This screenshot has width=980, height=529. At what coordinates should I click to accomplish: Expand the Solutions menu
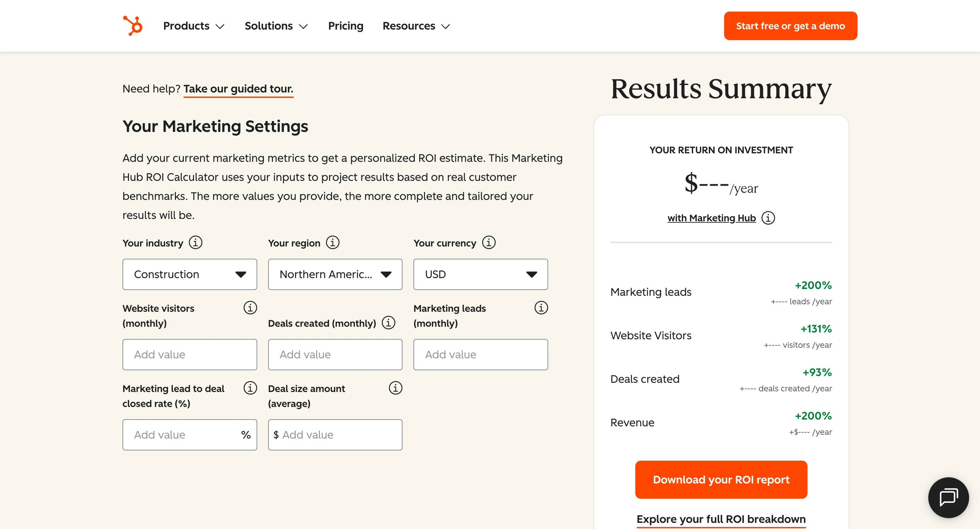pos(276,26)
